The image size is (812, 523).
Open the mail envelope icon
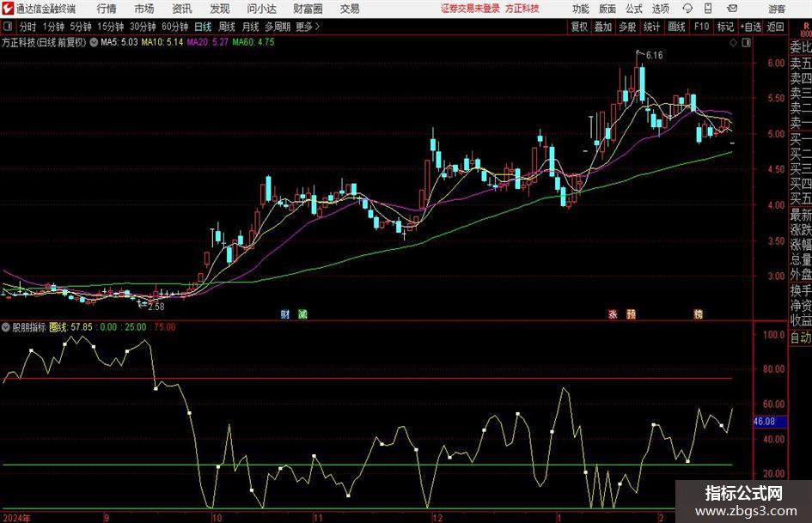click(732, 9)
